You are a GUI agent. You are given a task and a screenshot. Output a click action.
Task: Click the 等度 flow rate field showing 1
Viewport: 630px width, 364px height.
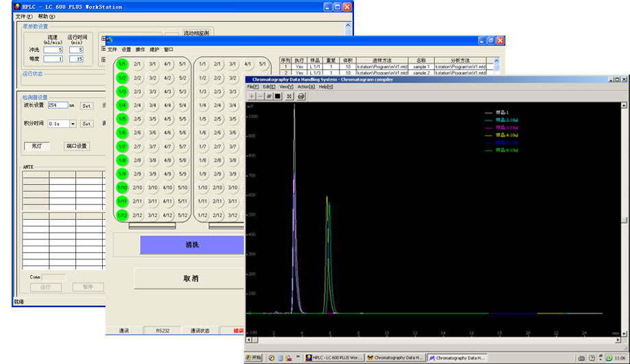[x=53, y=59]
